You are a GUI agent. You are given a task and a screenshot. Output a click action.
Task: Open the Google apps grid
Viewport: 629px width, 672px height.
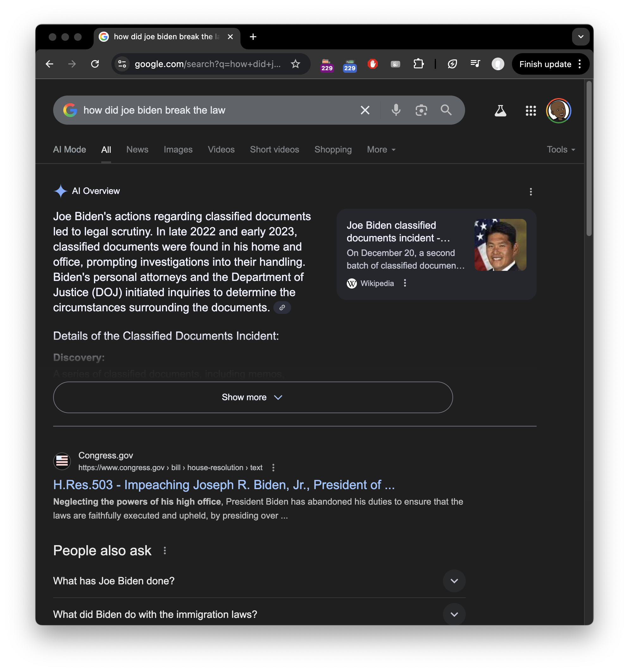click(x=531, y=110)
